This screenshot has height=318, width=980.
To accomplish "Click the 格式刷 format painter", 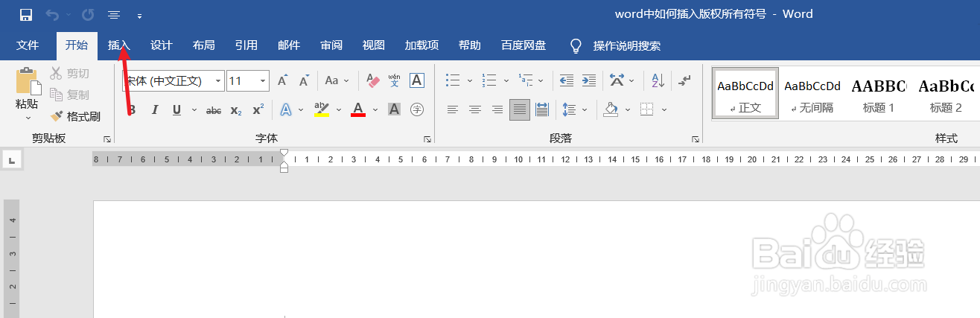I will (x=75, y=116).
